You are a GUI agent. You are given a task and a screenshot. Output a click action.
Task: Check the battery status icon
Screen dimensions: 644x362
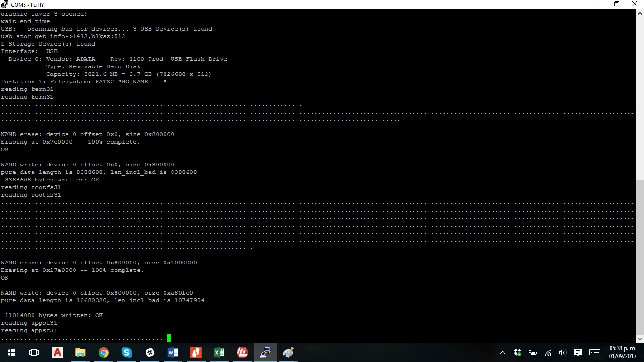point(533,353)
